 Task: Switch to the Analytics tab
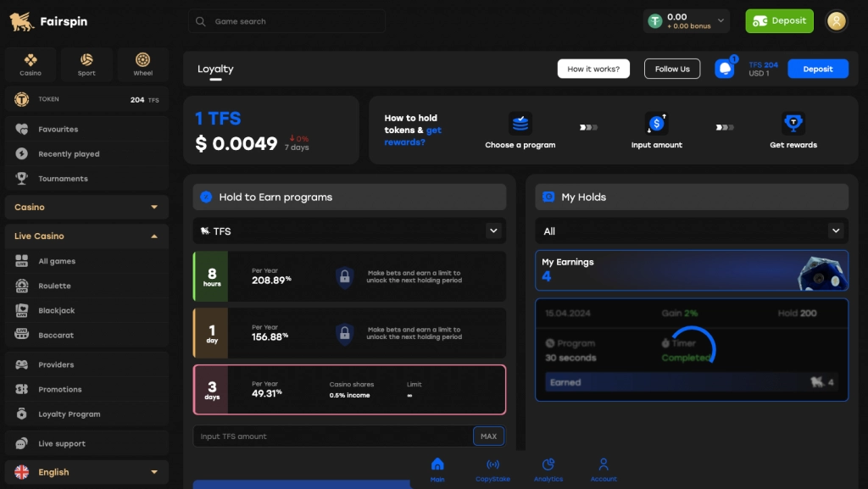click(548, 470)
